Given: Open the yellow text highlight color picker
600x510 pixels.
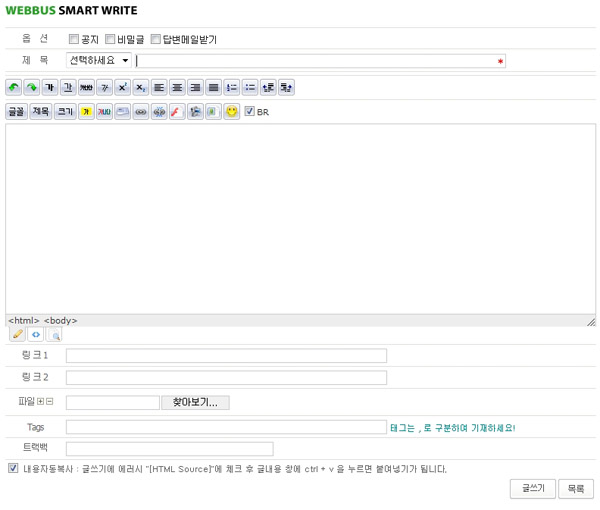Looking at the screenshot, I should 86,112.
